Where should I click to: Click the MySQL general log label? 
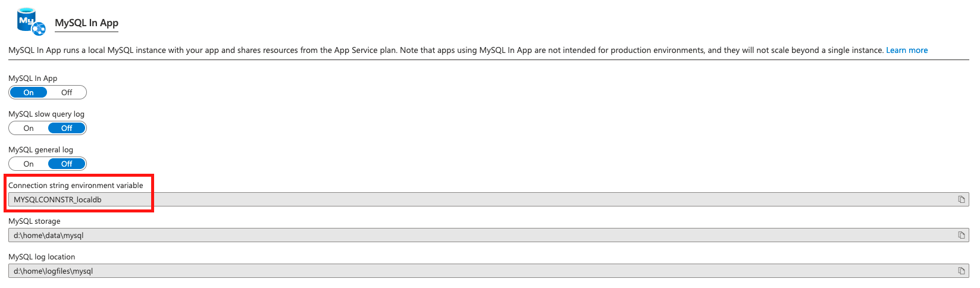pos(40,149)
